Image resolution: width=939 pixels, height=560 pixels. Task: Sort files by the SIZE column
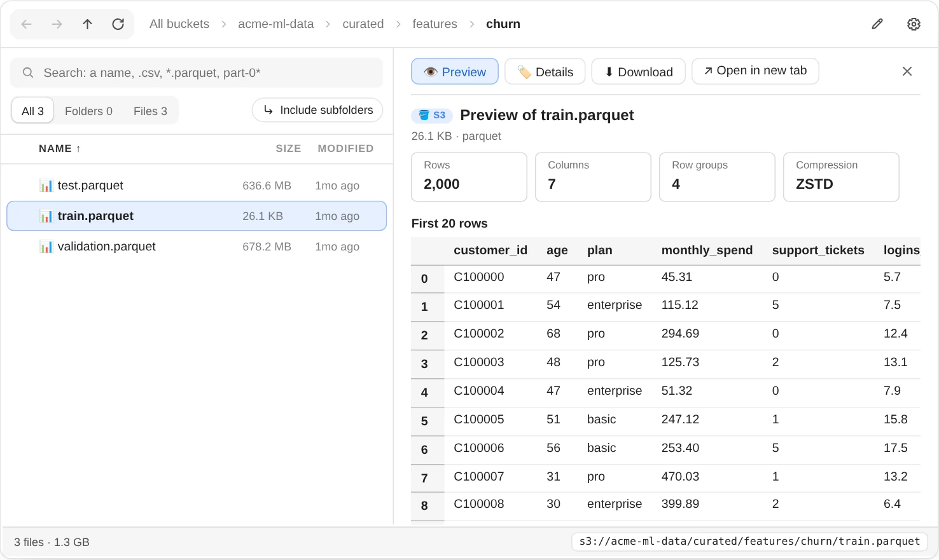288,149
